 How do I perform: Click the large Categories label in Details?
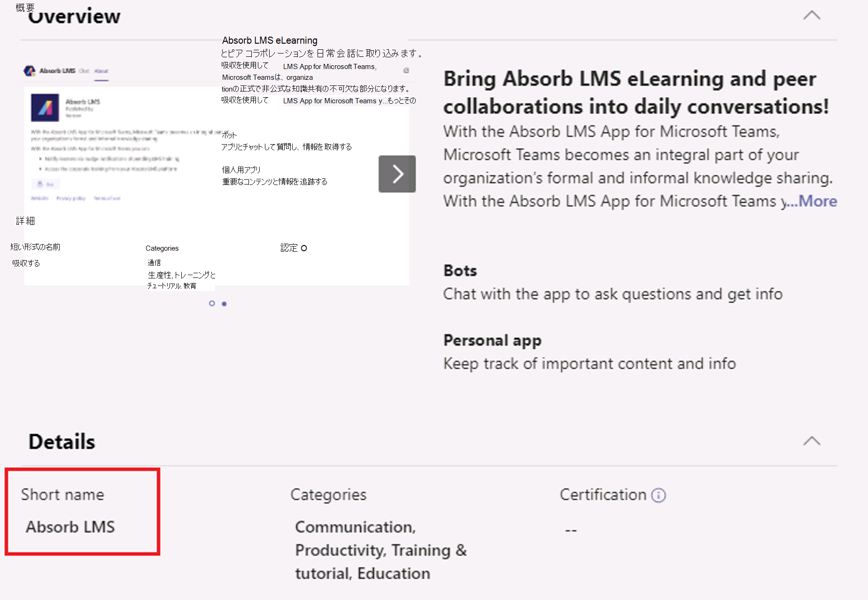tap(328, 495)
